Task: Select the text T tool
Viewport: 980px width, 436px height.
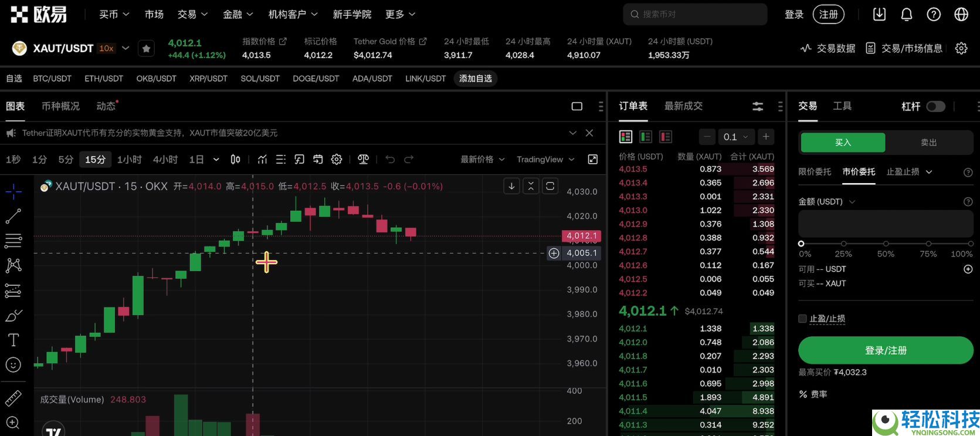Action: (x=13, y=340)
